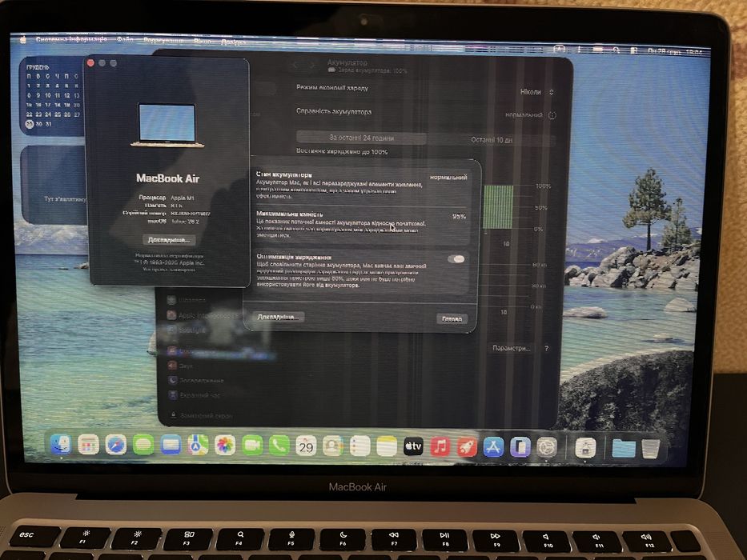Click Докладніше in the About MacBook Air window
747x560 pixels.
click(x=169, y=239)
